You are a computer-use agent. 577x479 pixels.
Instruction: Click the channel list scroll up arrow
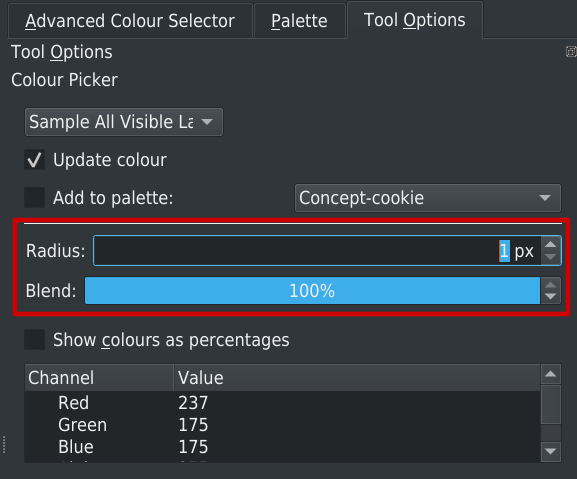[551, 375]
